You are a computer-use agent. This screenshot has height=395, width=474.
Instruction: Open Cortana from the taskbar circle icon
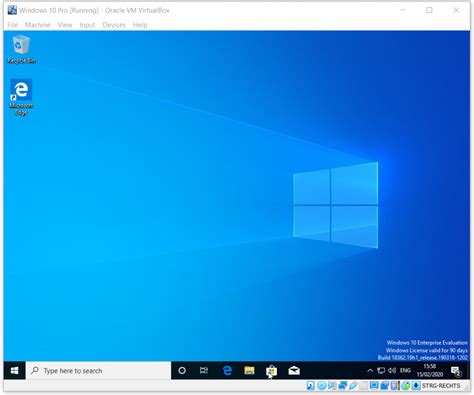point(182,370)
